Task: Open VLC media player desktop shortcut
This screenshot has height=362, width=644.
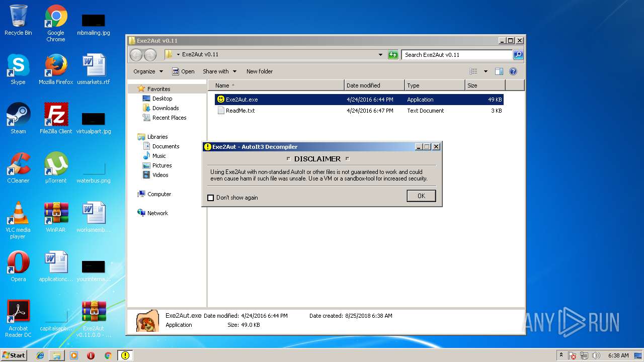Action: click(18, 220)
